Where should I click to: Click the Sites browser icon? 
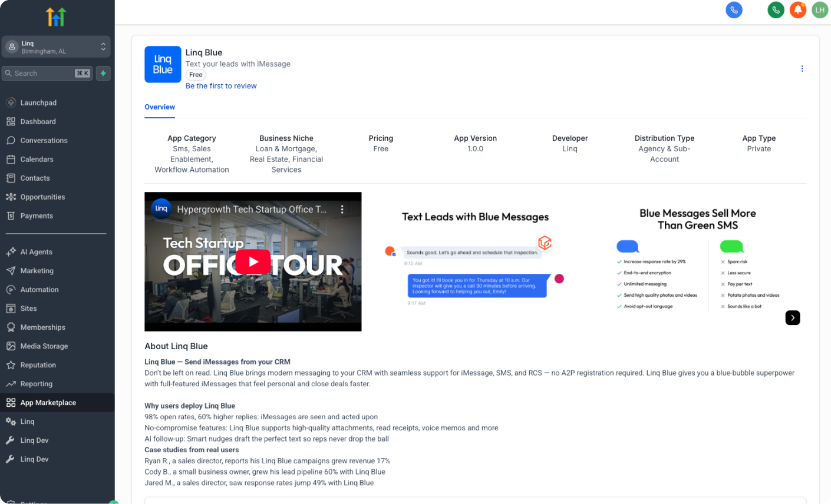11,308
